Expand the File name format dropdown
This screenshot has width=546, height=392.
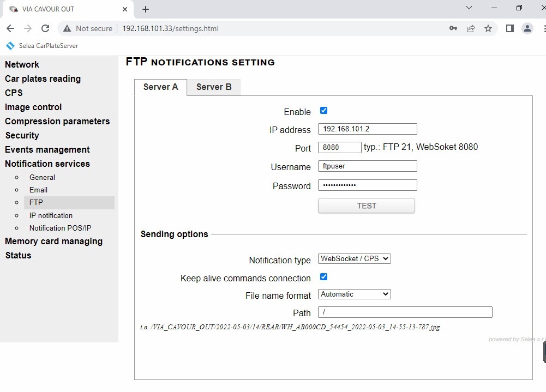355,294
